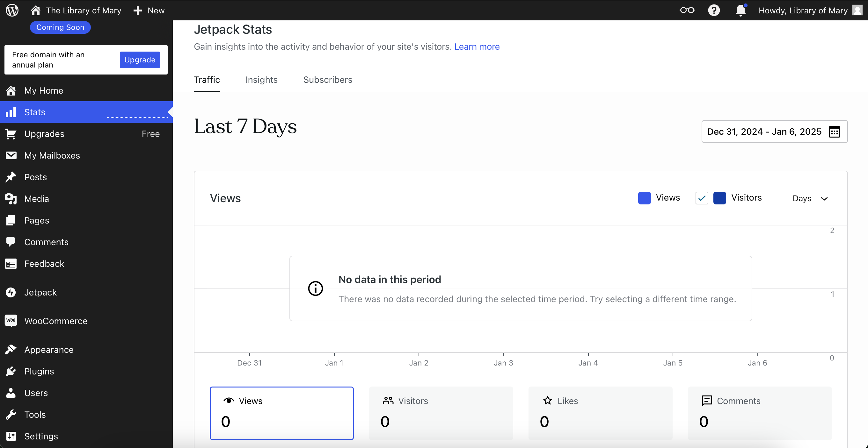
Task: Expand the Appearance menu
Action: click(x=48, y=349)
